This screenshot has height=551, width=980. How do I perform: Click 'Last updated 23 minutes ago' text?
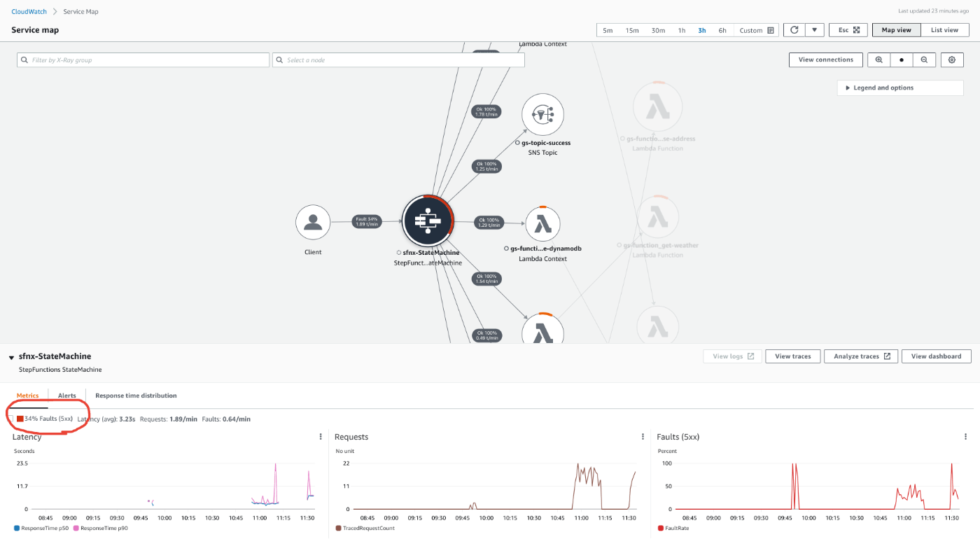[933, 11]
